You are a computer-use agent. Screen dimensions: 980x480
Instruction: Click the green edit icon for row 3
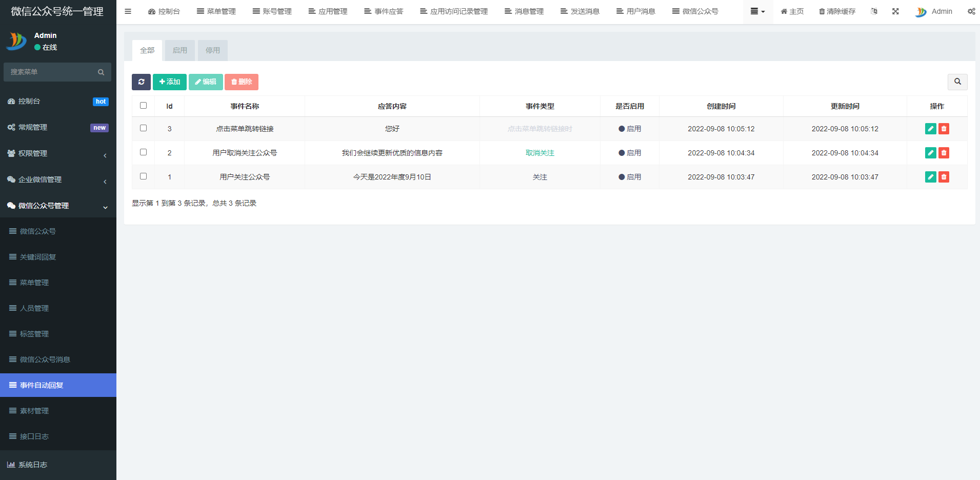(930, 129)
